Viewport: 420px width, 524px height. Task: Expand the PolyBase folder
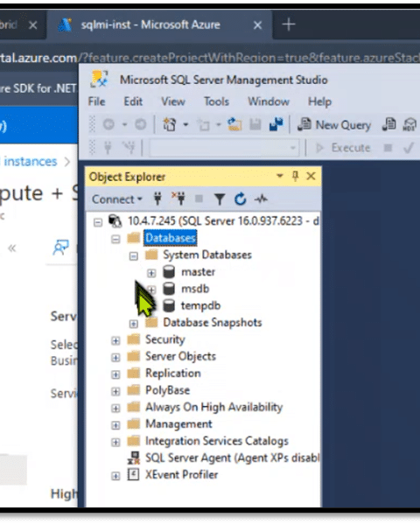click(115, 391)
